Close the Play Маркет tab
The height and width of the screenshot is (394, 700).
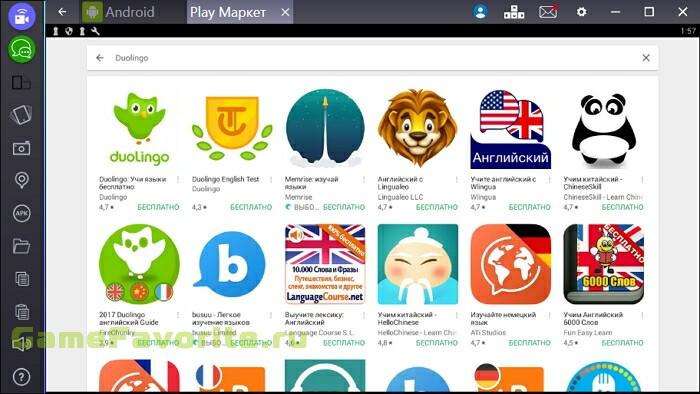coord(285,12)
